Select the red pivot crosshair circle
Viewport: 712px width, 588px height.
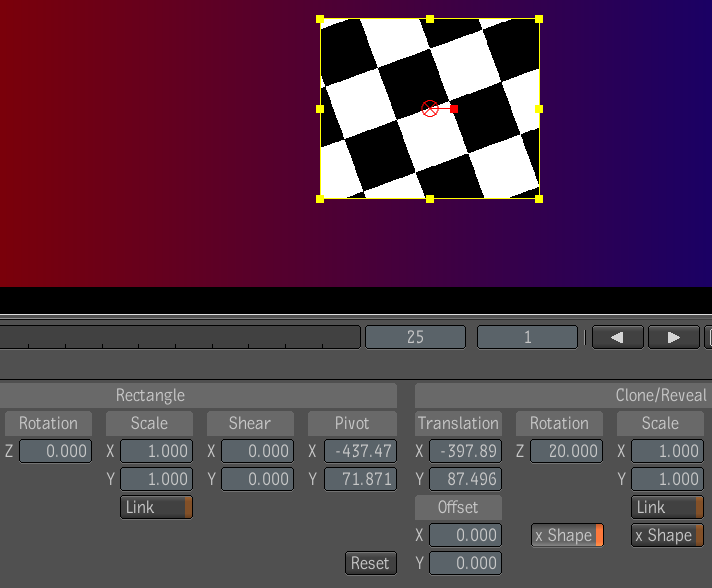[x=430, y=109]
